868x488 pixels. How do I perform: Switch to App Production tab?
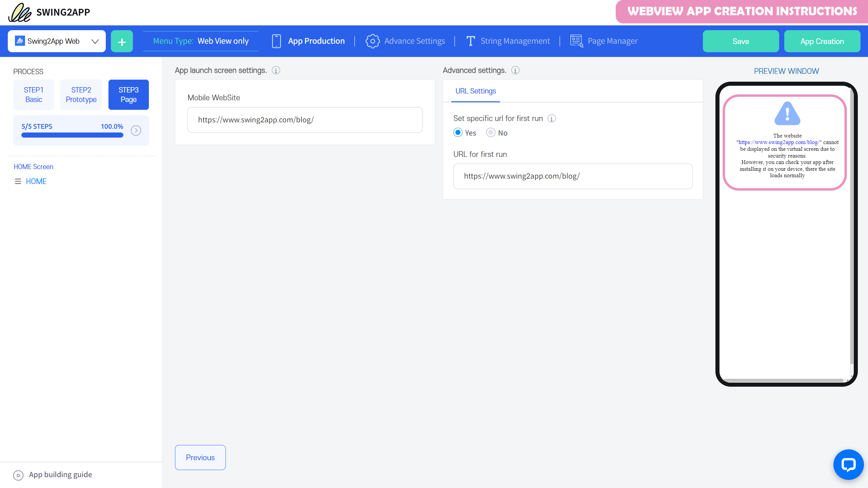click(316, 41)
